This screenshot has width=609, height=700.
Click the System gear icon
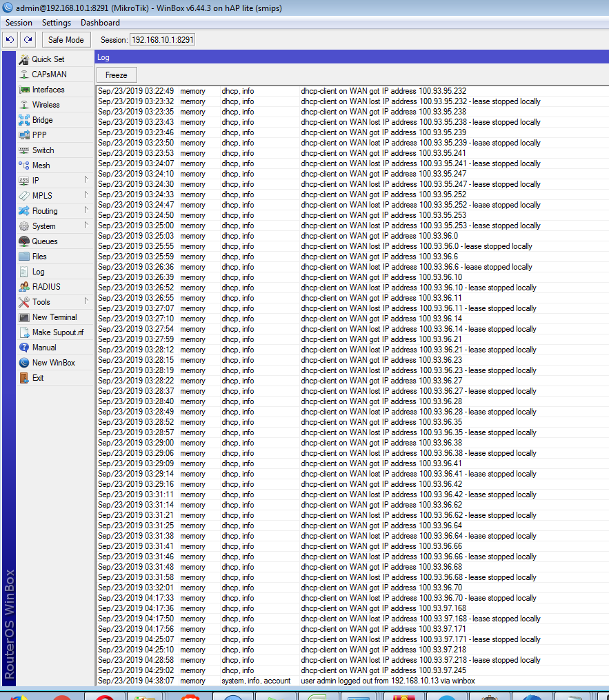tap(24, 226)
